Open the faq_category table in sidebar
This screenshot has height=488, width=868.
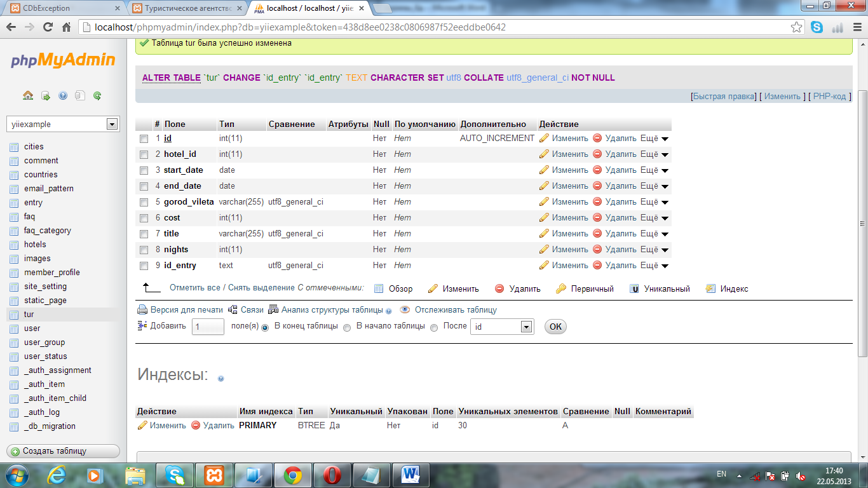48,231
